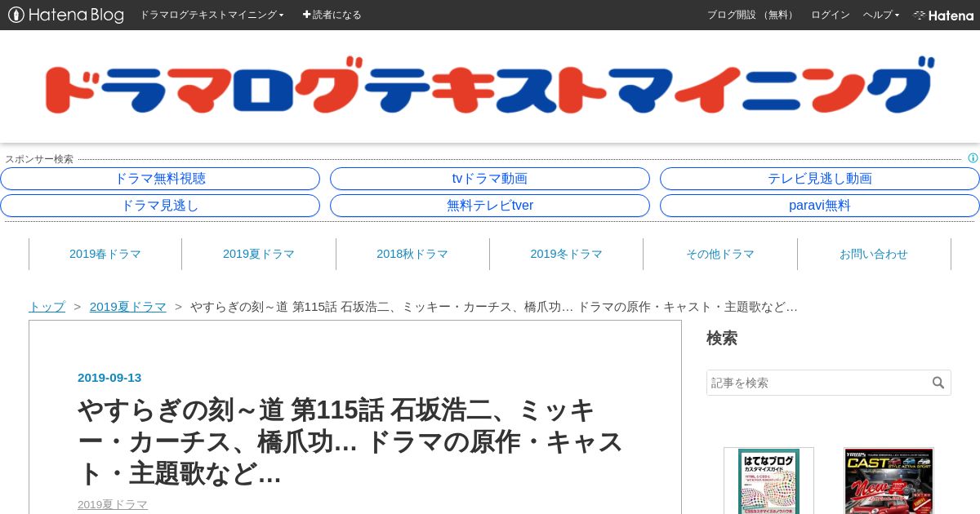Click the ドラマログテキストマイニング header banner
Viewport: 980px width, 514px height.
click(489, 86)
